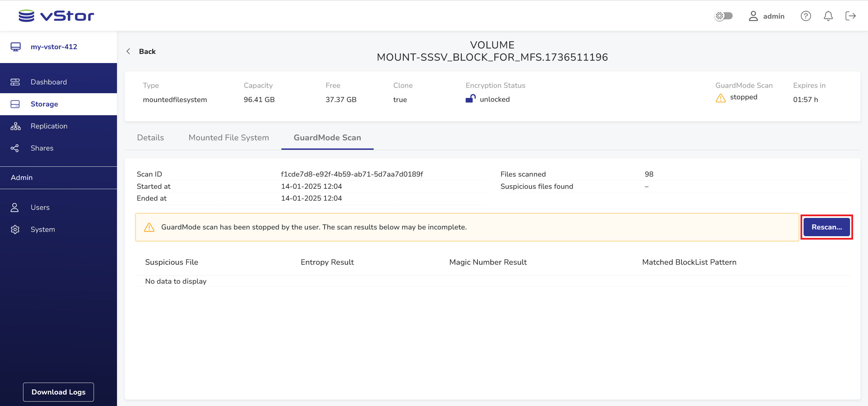This screenshot has width=868, height=406.
Task: Switch to the Details tab
Action: click(x=150, y=138)
